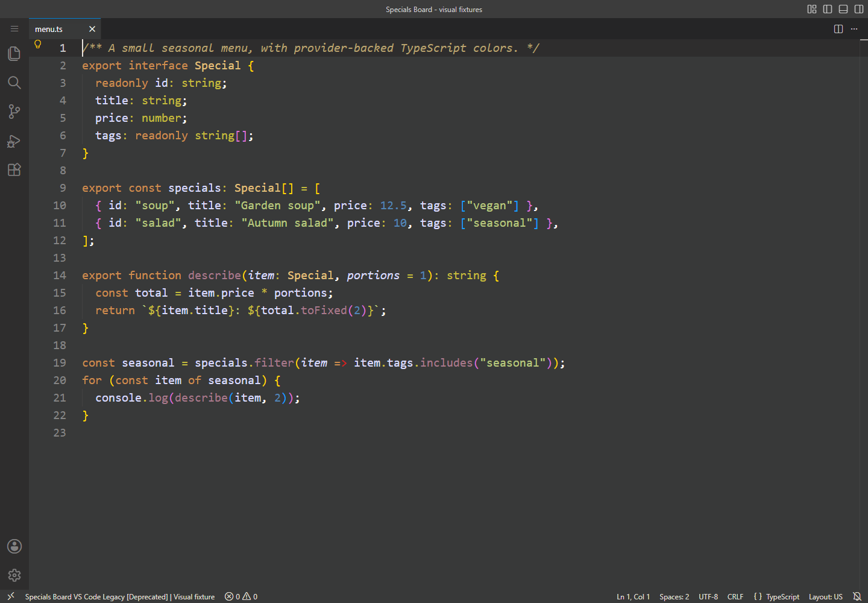Image resolution: width=868 pixels, height=603 pixels.
Task: Click the 'filter' method on line 19
Action: pos(274,363)
